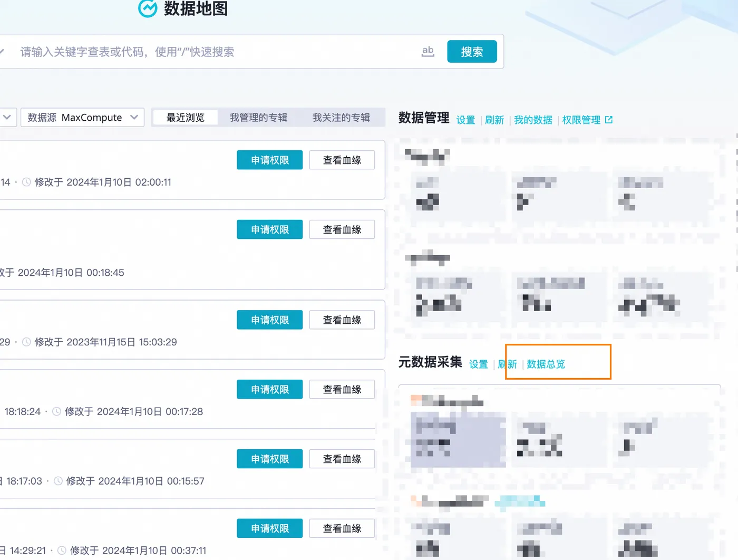Select highlighted card under 元数据采集
The height and width of the screenshot is (560, 738).
coord(458,440)
